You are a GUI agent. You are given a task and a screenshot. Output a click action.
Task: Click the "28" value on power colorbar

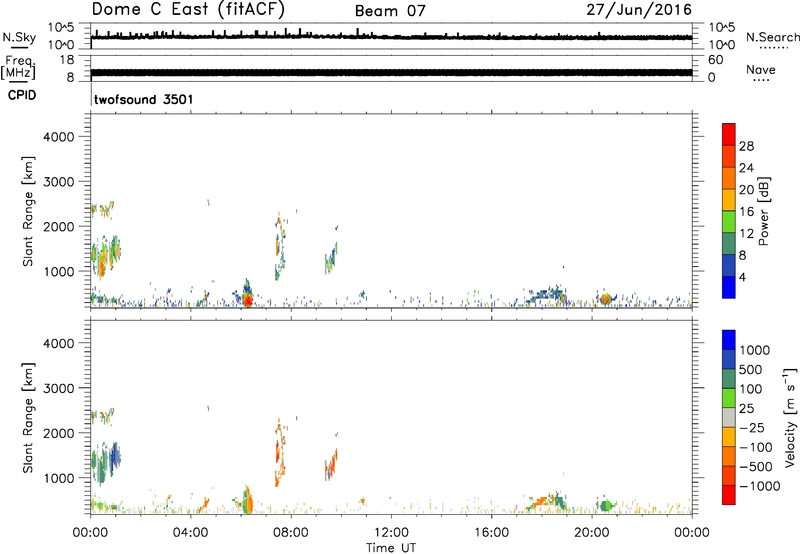(x=746, y=146)
